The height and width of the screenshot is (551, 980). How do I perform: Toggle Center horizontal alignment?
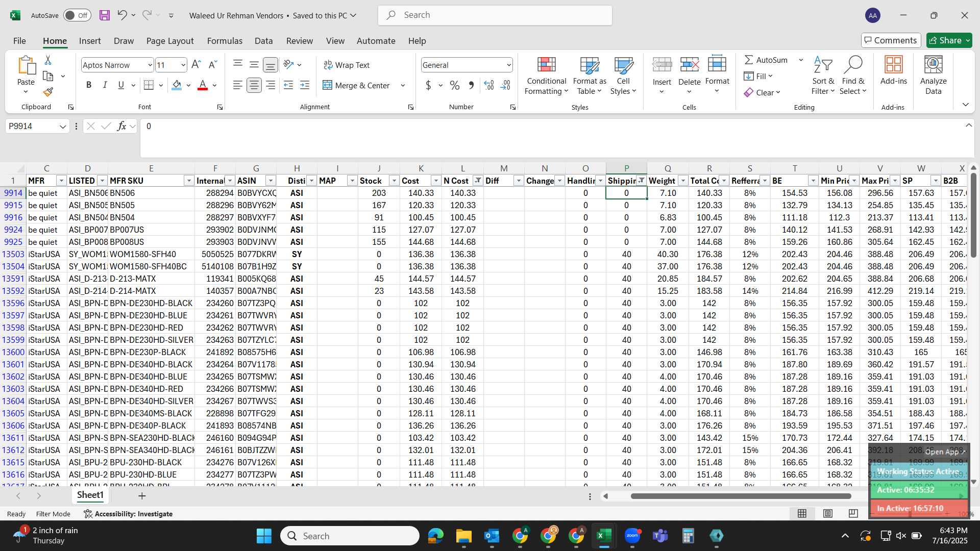click(x=254, y=85)
